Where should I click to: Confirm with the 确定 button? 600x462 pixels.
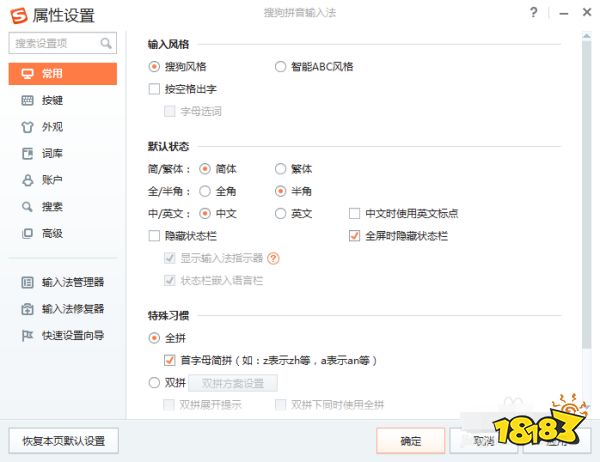click(x=411, y=441)
